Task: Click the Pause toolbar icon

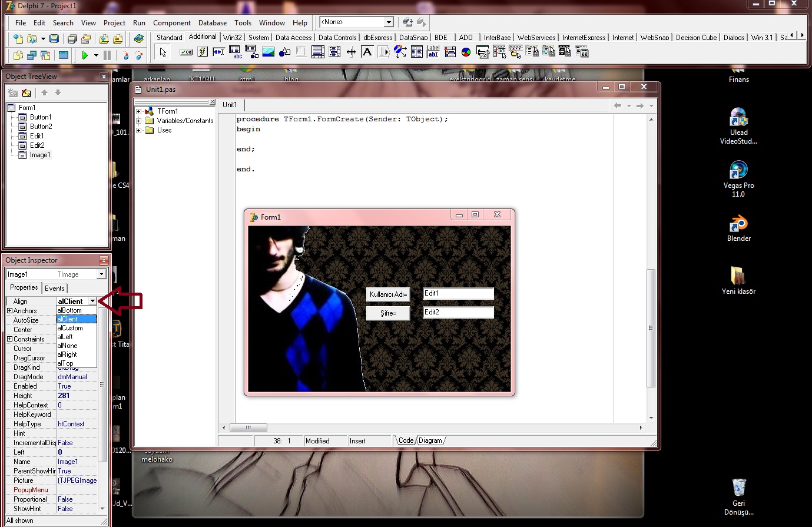Action: point(107,55)
